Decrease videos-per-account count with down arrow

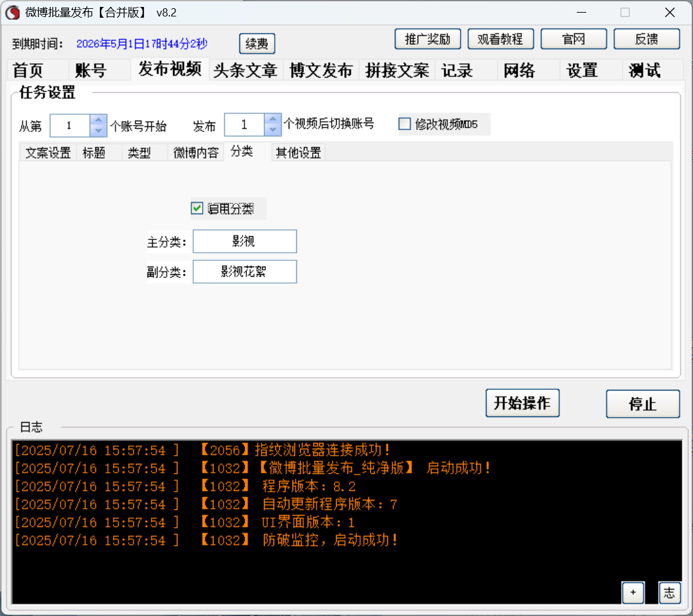[273, 130]
